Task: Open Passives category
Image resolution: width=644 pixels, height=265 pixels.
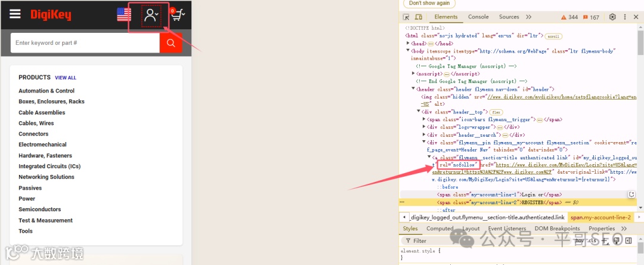Action: [x=30, y=188]
